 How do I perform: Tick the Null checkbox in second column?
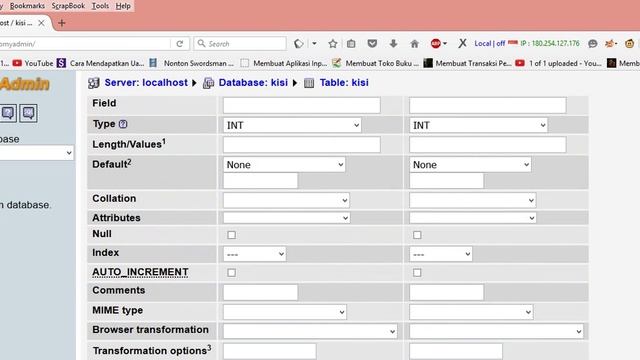[417, 235]
